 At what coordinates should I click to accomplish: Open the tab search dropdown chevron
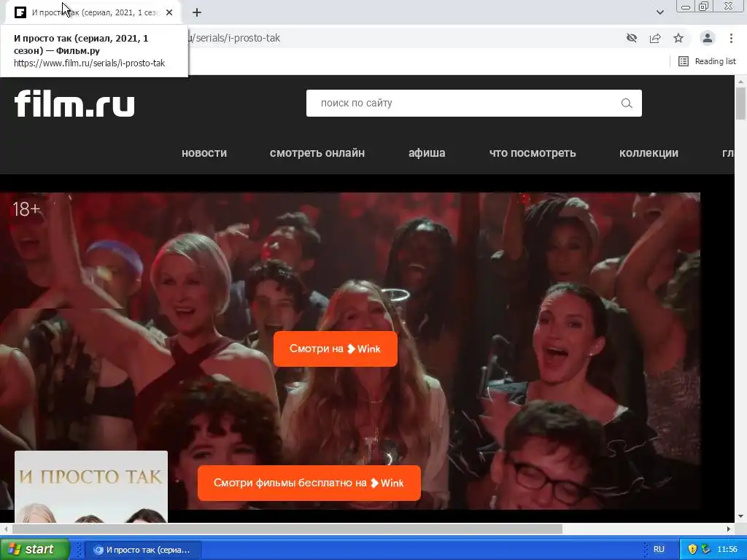point(659,12)
